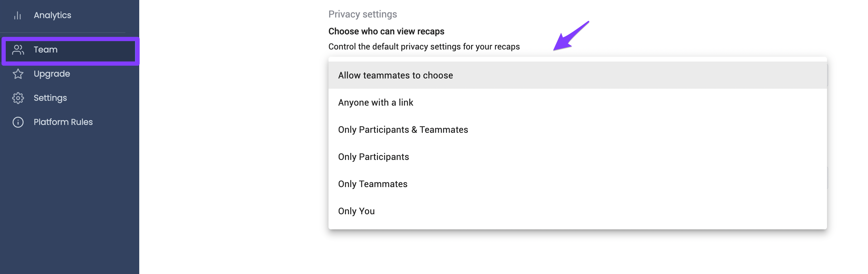Click the Platform Rules info icon
Image resolution: width=868 pixels, height=274 pixels.
point(18,122)
